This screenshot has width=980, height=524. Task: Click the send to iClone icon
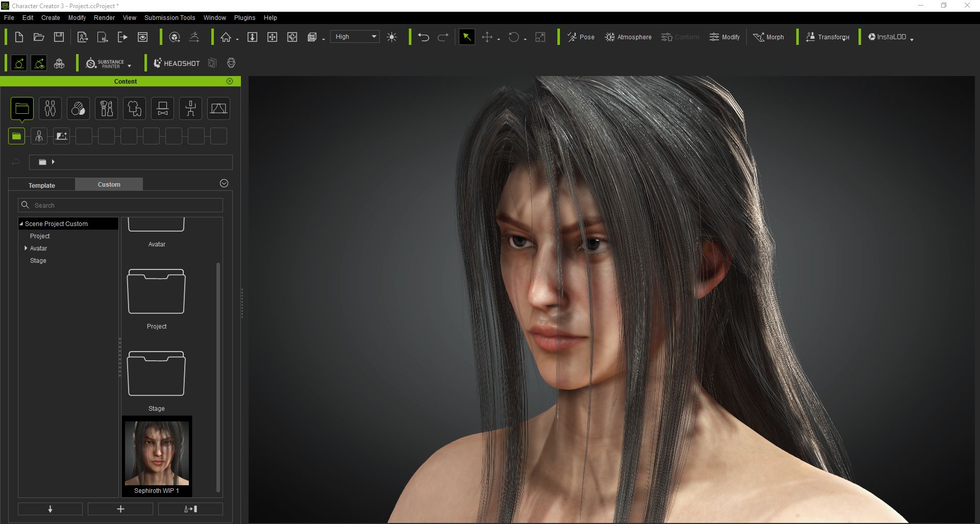[103, 37]
